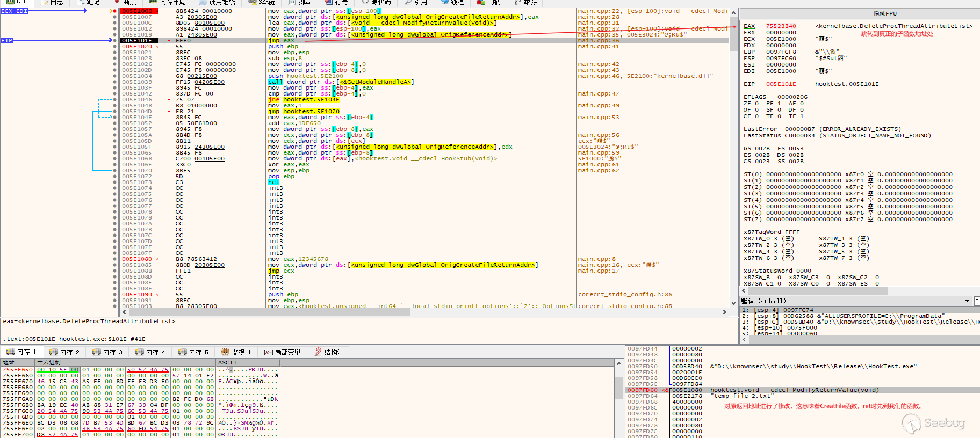Click the disassembly horizontal scrollbar right arrow
Screen dimensions: 980x438
725,312
